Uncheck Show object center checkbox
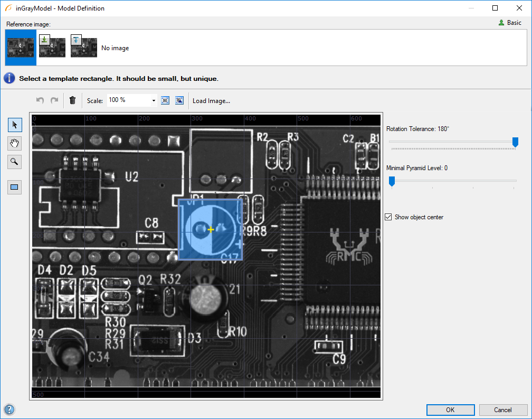This screenshot has width=532, height=419. pyautogui.click(x=388, y=217)
